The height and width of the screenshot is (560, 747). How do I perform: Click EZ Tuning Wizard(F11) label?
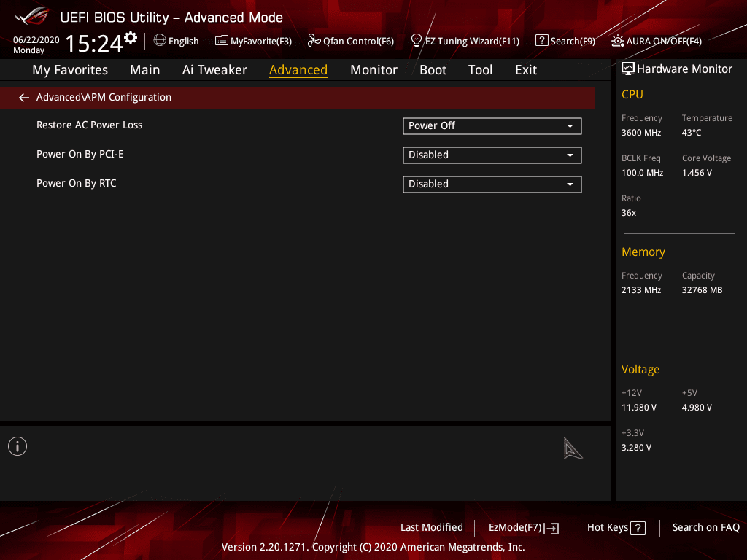tap(472, 42)
